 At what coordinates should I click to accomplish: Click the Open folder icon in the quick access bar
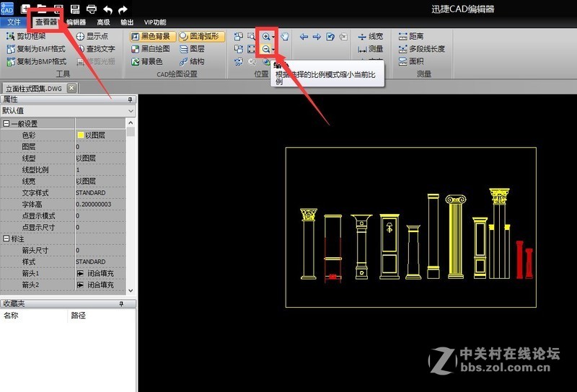point(42,9)
